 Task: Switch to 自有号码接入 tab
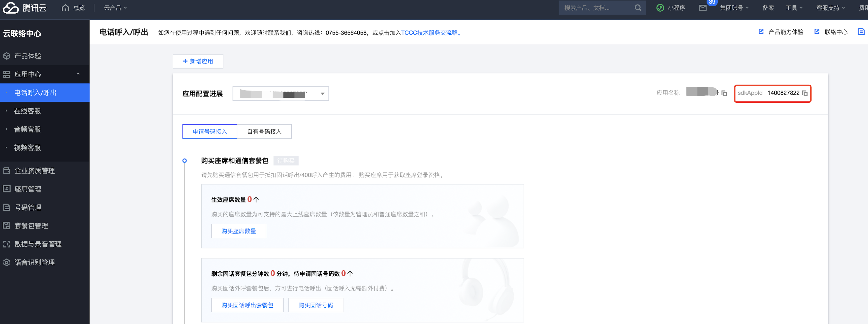[x=264, y=131]
